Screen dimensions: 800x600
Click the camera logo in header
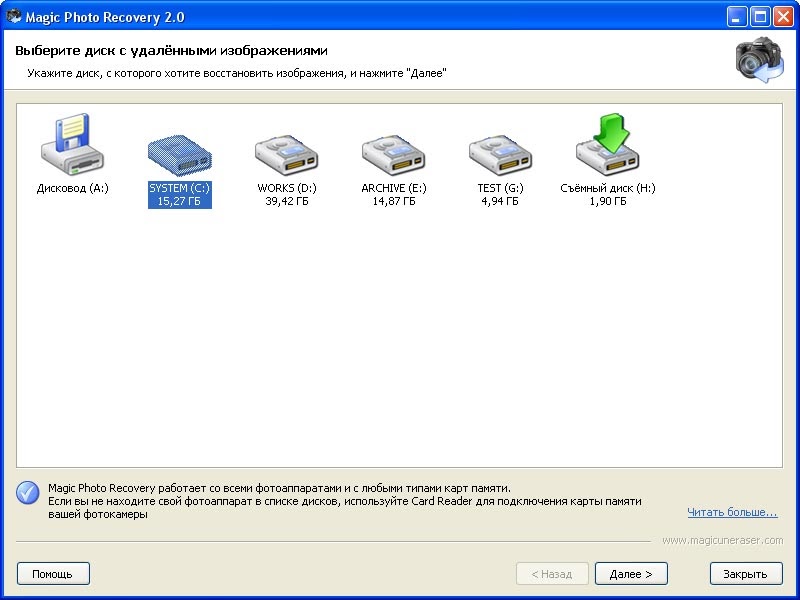pos(760,60)
